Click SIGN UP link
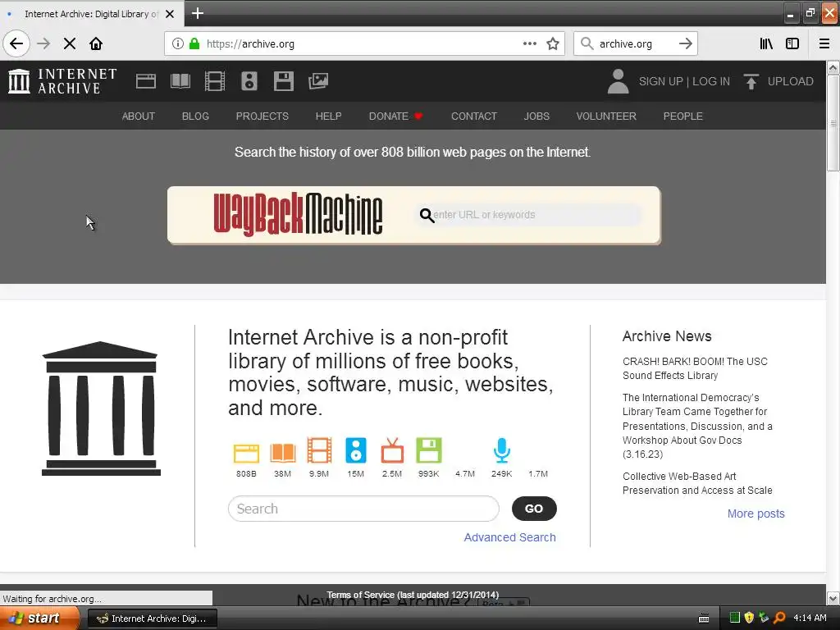Screen dimensions: 840x630 660,81
